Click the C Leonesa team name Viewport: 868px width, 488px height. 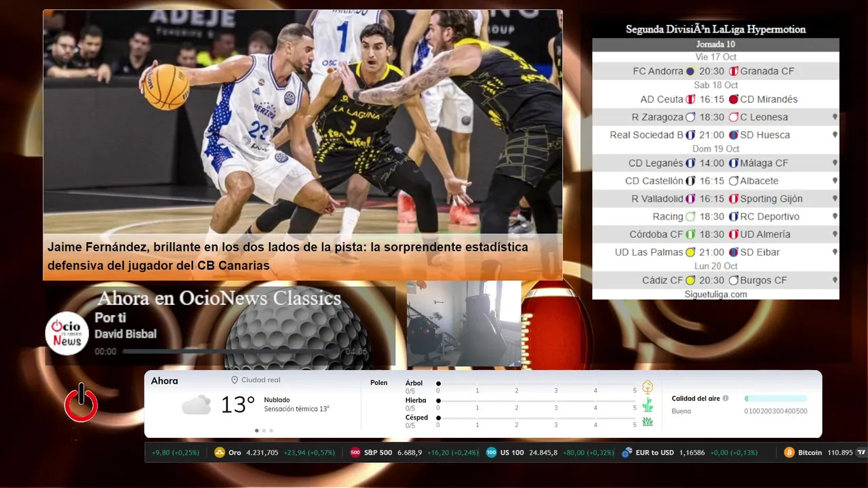764,117
